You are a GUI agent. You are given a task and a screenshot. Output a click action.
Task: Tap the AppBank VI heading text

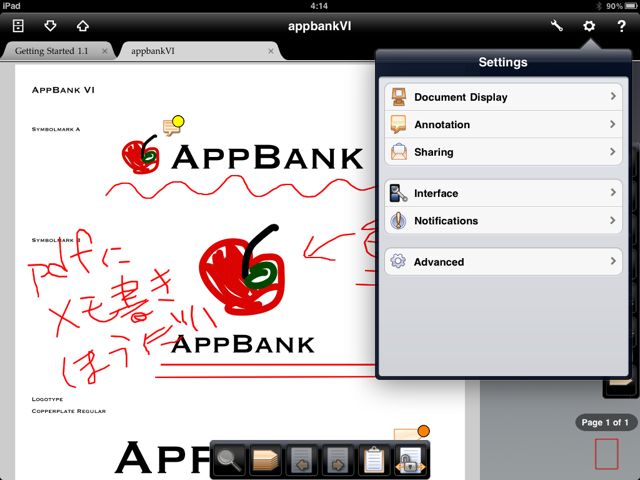pyautogui.click(x=63, y=90)
